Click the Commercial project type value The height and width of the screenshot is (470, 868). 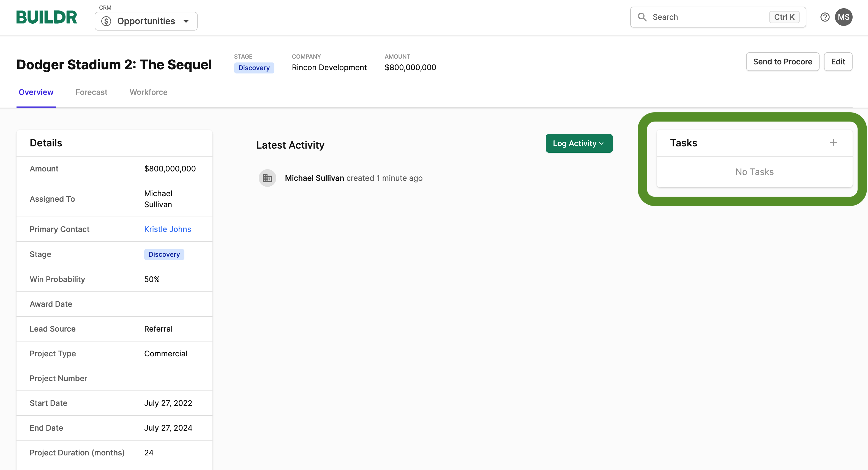click(x=165, y=353)
